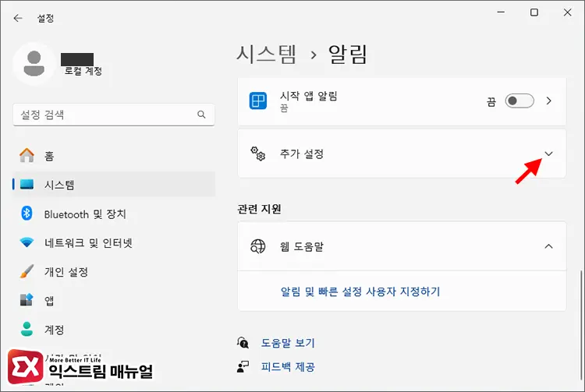Click the 설정 검색 search field
The height and width of the screenshot is (392, 585).
tap(114, 115)
